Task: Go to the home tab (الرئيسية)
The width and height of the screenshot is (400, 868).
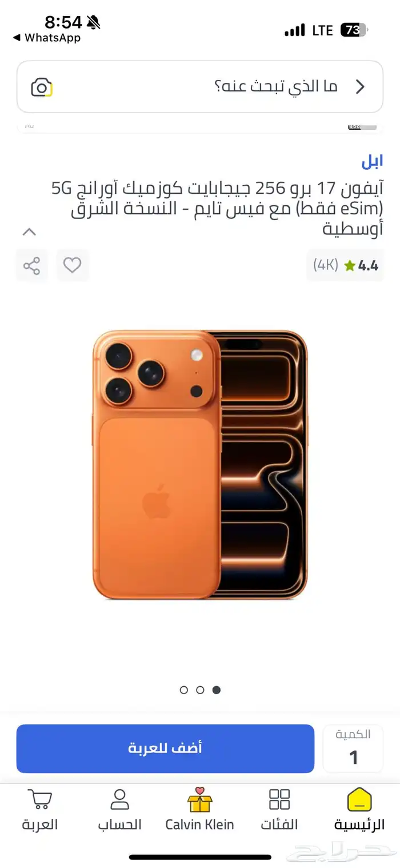Action: click(359, 810)
